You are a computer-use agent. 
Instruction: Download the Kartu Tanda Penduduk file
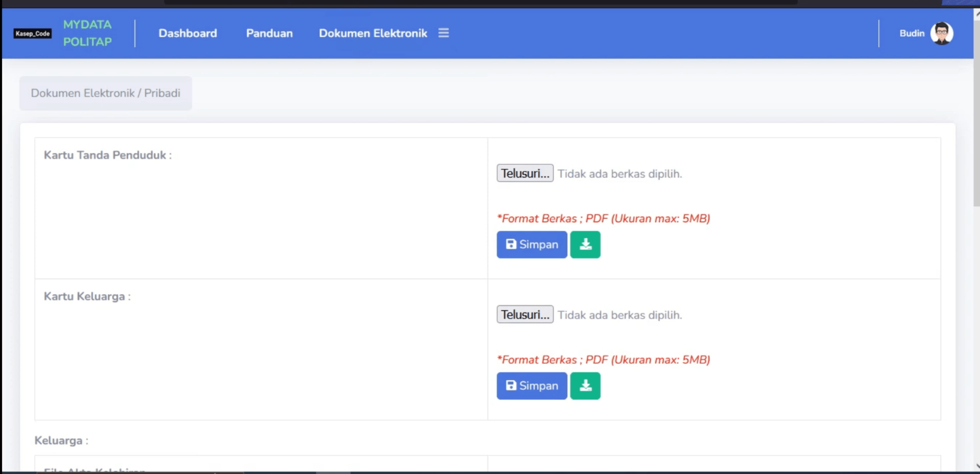point(585,245)
